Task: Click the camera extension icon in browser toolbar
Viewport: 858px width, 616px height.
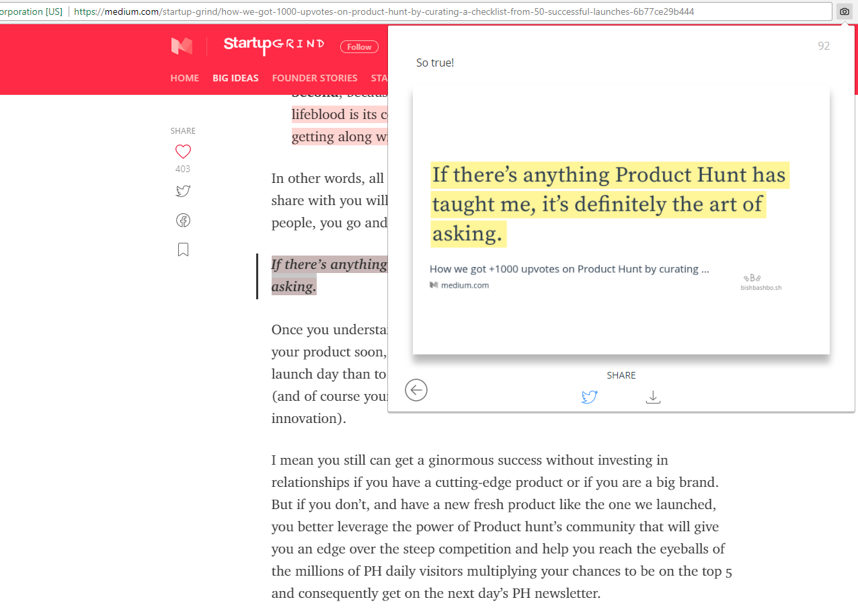Action: click(845, 11)
